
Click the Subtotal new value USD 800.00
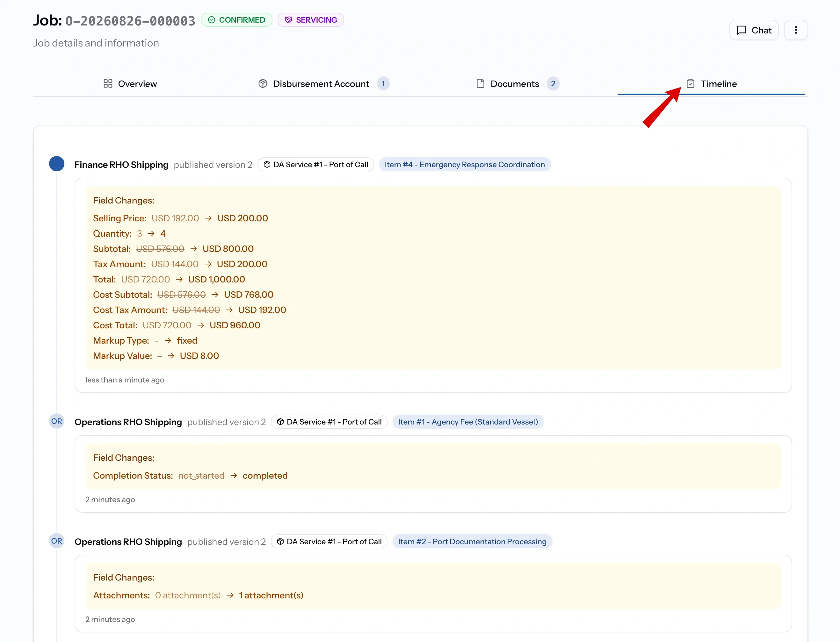tap(228, 249)
